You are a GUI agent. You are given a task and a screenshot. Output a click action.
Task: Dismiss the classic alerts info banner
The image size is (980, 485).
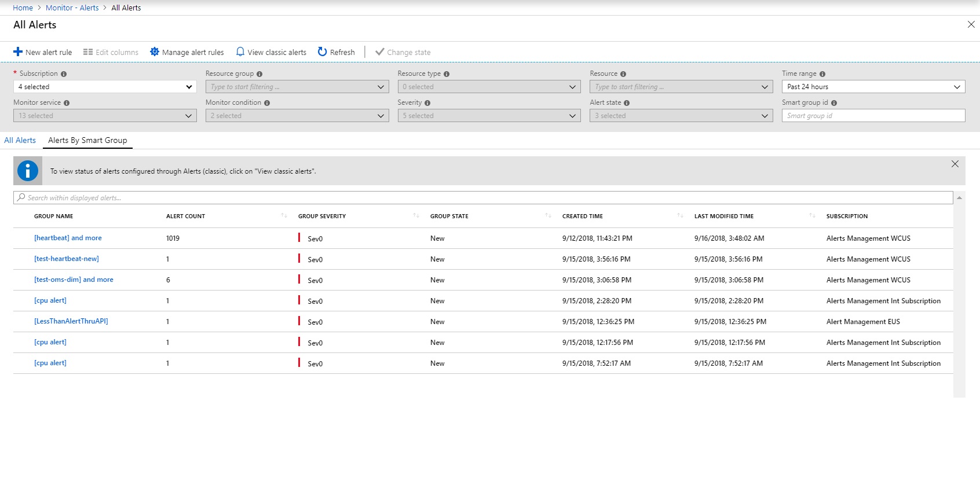[955, 164]
